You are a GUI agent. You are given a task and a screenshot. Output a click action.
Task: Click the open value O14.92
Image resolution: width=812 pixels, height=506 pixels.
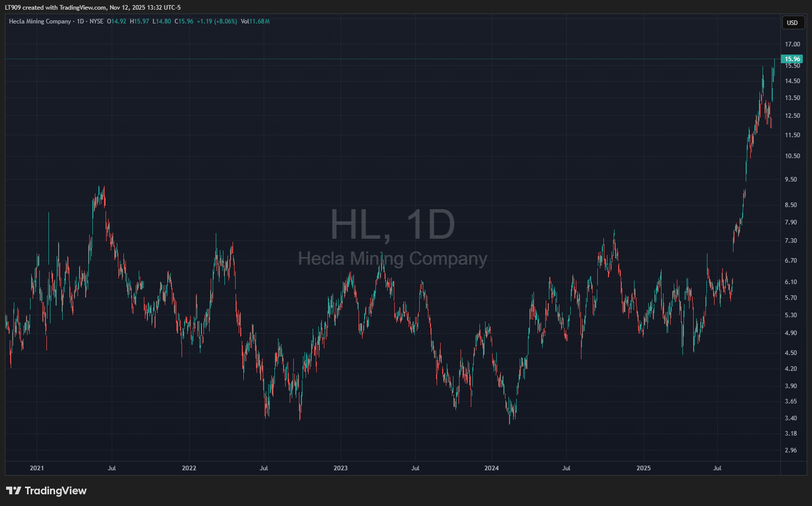(116, 21)
